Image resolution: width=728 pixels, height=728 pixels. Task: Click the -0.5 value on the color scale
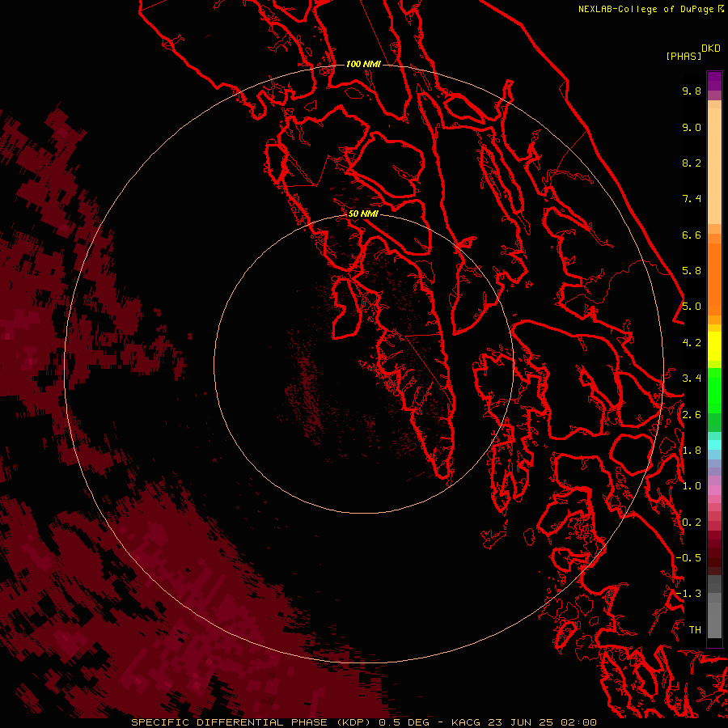click(688, 558)
